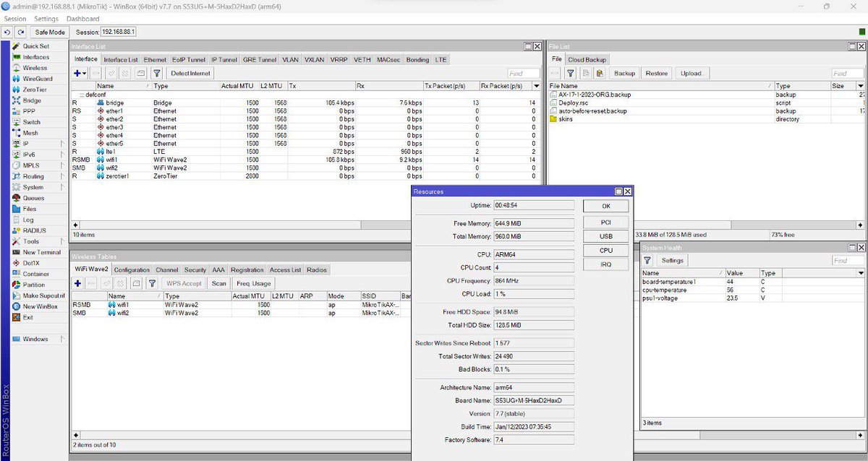
Task: Switch to the VLAN tab
Action: 290,60
